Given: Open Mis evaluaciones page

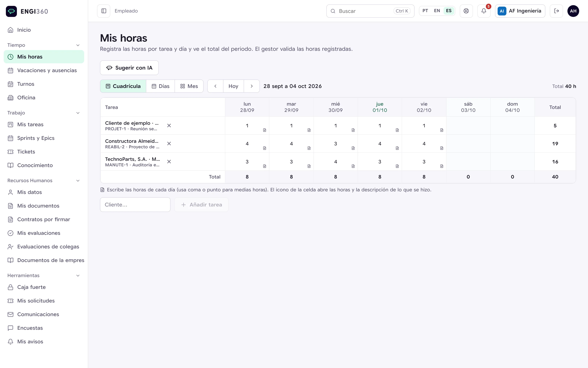Looking at the screenshot, I should click(x=44, y=233).
